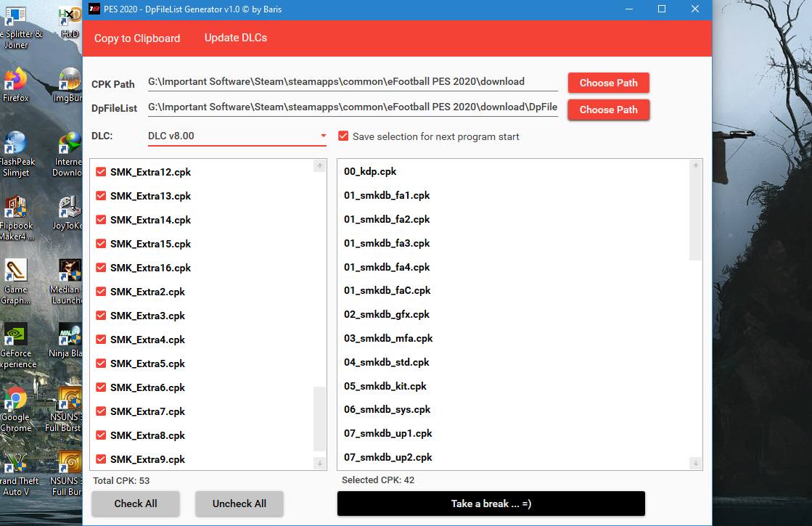Click the Take a break button
This screenshot has width=812, height=526.
tap(491, 504)
